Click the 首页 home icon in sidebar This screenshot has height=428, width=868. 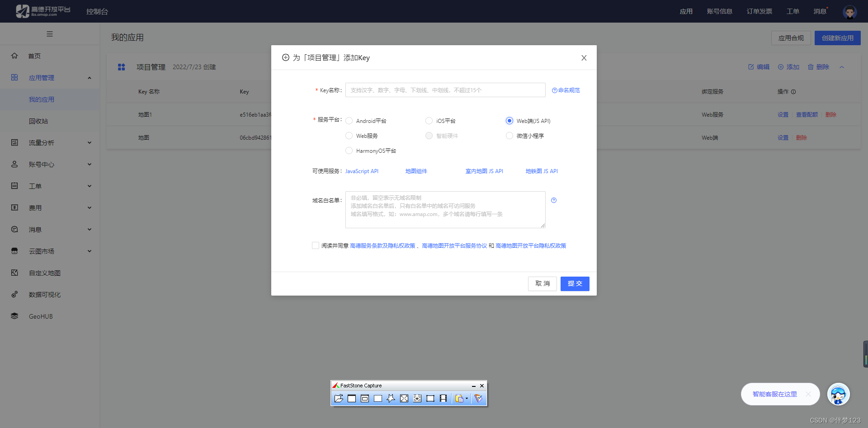14,56
